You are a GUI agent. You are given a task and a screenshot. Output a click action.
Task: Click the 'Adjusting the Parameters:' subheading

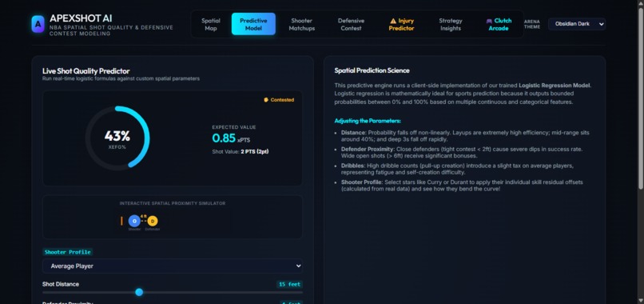pos(368,121)
